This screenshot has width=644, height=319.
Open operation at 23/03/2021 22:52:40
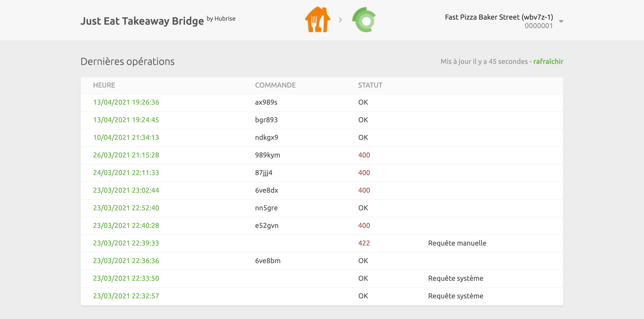coord(126,208)
